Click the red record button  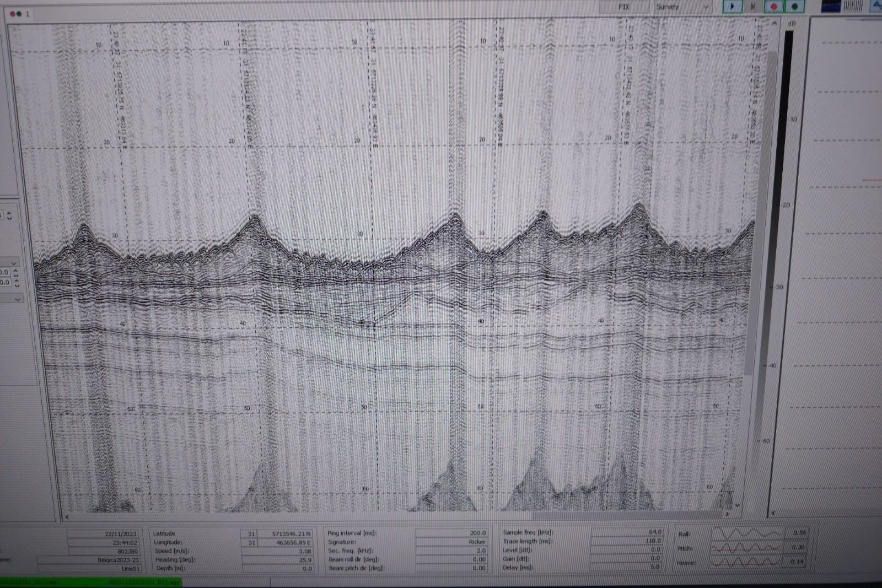coord(773,7)
